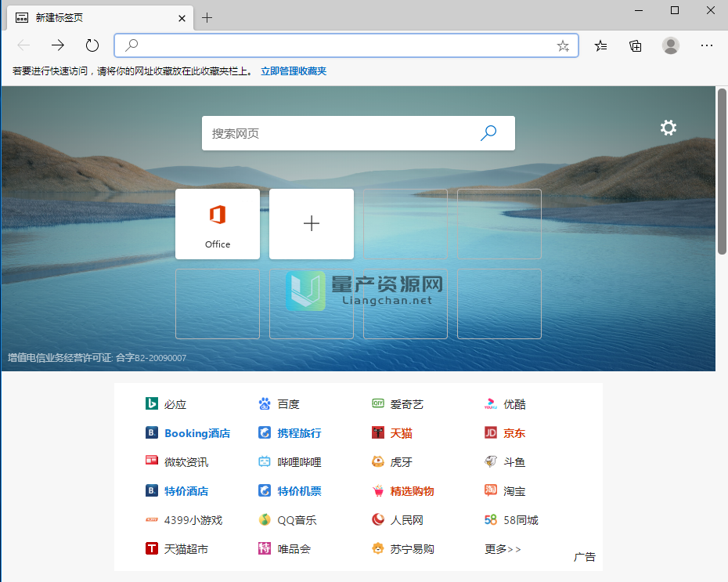Open the user profile avatar
Viewport: 728px width, 582px height.
(670, 45)
